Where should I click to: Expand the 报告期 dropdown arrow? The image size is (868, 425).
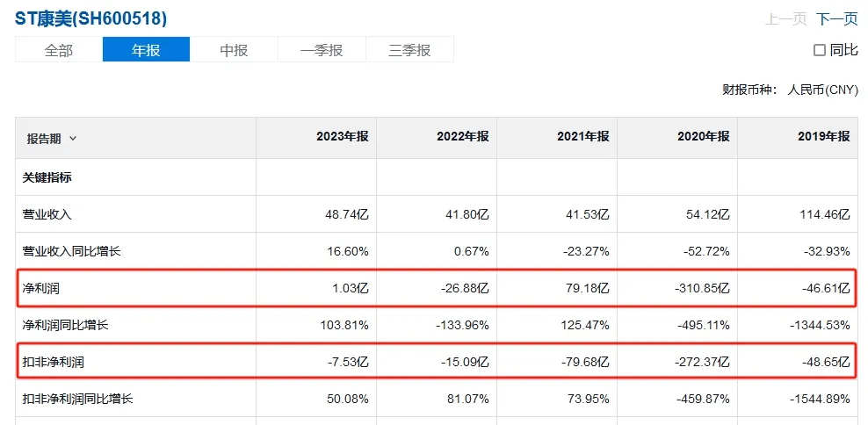coord(73,139)
